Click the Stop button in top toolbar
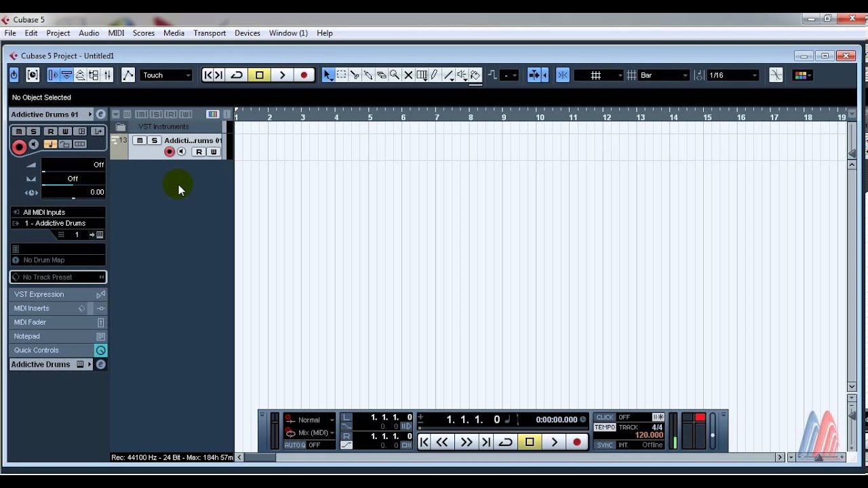868x488 pixels. click(259, 75)
